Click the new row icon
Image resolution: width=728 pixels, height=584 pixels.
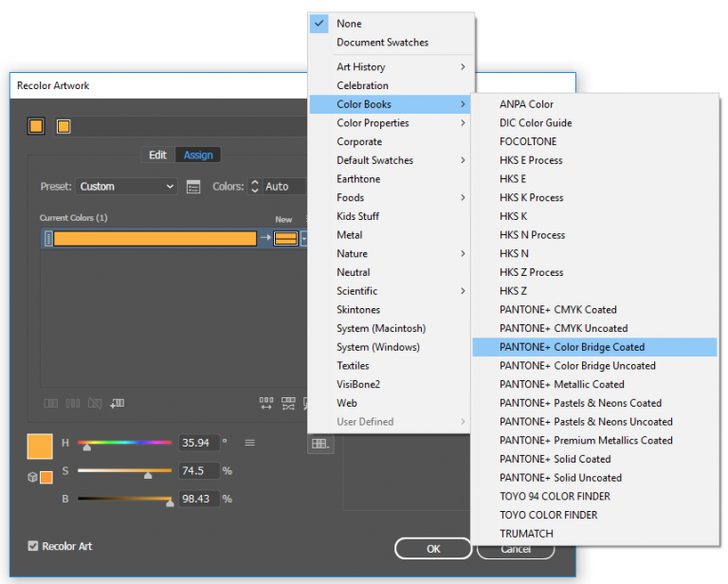click(x=117, y=404)
